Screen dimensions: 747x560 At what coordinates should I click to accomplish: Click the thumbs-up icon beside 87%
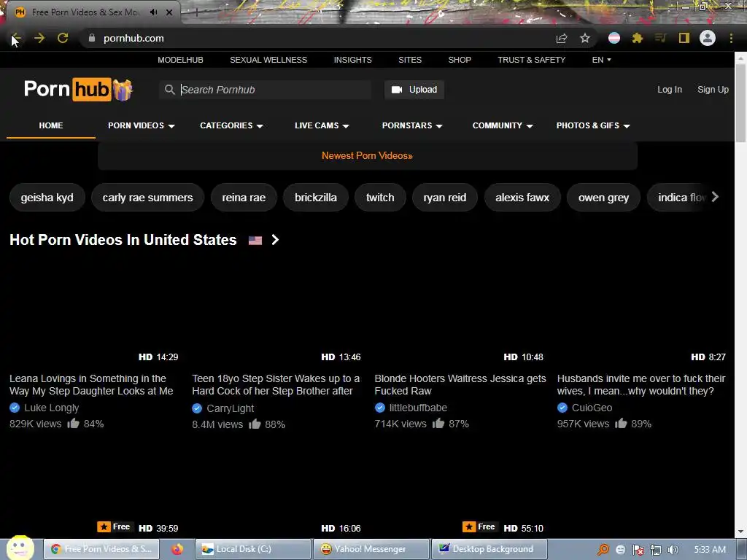pyautogui.click(x=438, y=423)
